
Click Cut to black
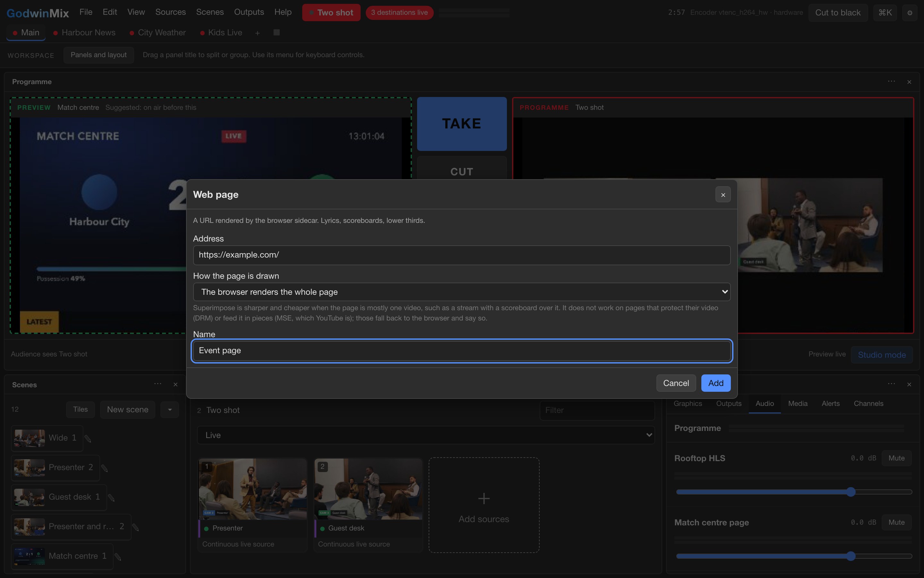pos(838,13)
